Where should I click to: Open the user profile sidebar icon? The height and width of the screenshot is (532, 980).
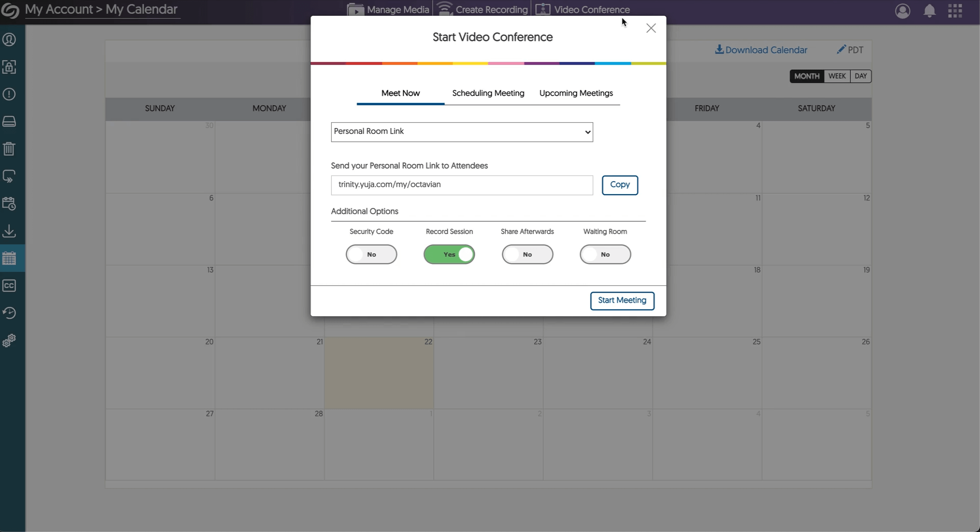(x=9, y=39)
